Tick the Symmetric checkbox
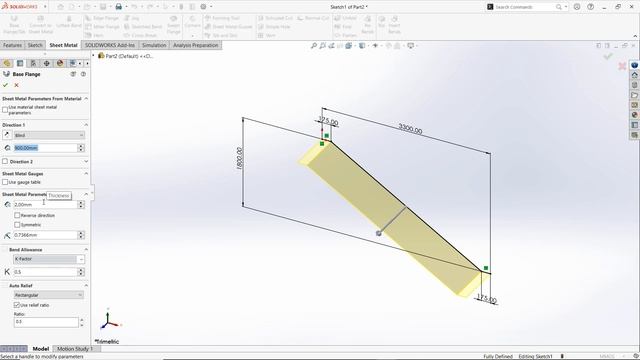This screenshot has width=640, height=360. pos(17,224)
